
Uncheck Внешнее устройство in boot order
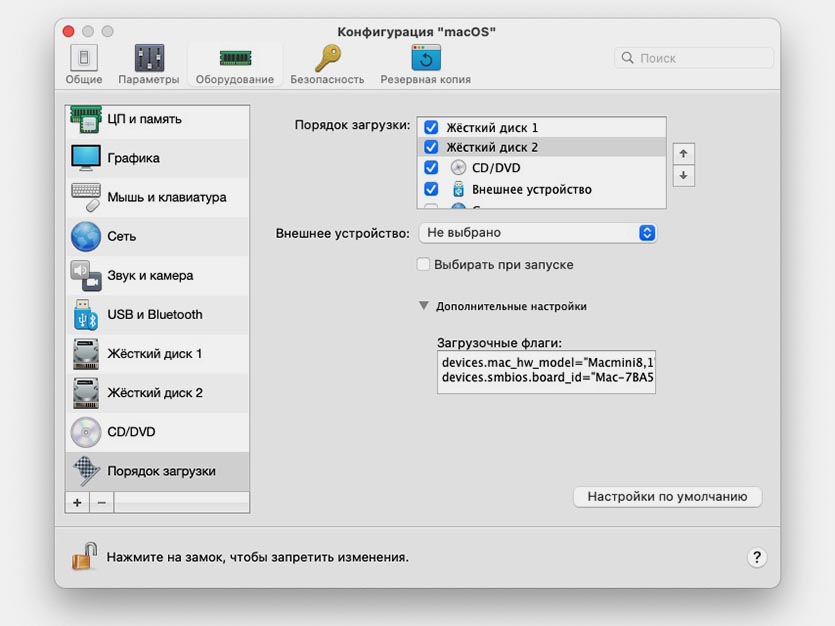(431, 189)
